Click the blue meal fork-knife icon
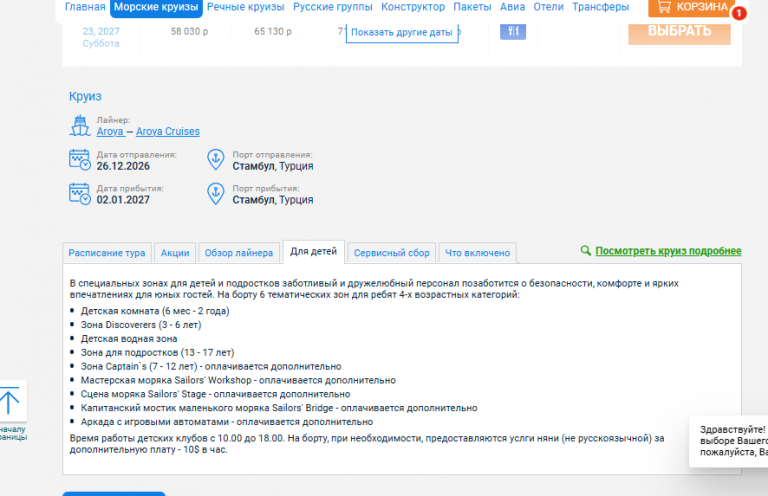The height and width of the screenshot is (496, 768). (513, 31)
